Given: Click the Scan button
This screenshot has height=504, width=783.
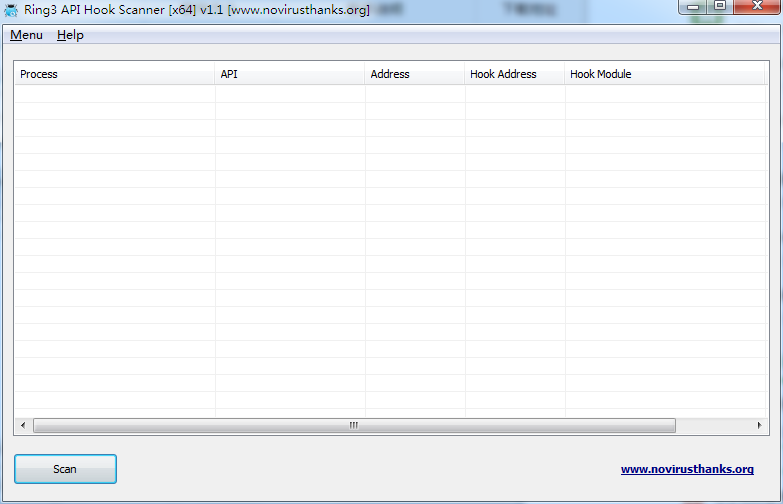Looking at the screenshot, I should [x=65, y=469].
